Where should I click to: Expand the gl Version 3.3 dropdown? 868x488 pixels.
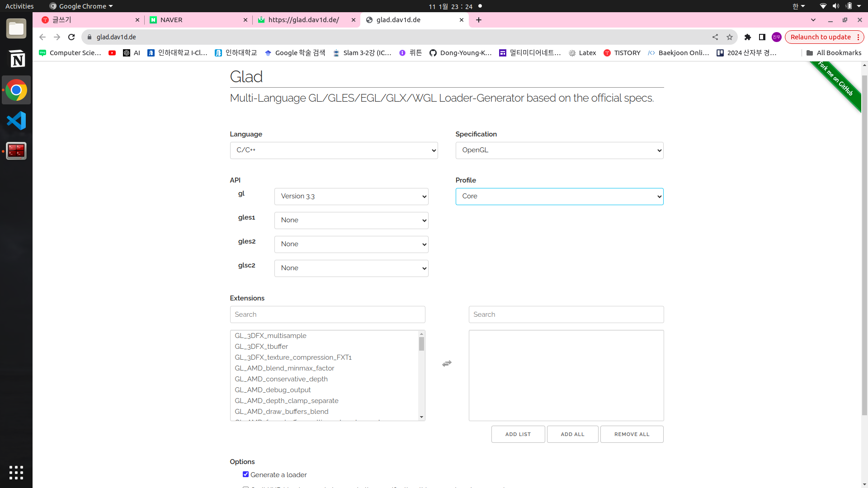(351, 197)
